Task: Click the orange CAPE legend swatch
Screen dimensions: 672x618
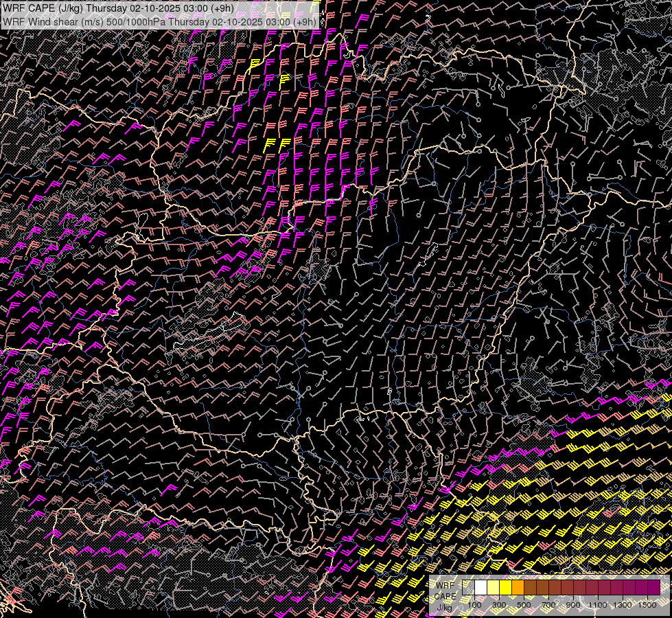Action: point(518,588)
